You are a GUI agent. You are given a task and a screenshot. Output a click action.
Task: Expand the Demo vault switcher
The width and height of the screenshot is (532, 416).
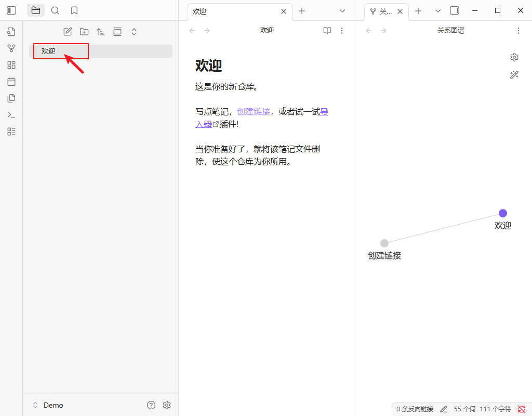36,405
